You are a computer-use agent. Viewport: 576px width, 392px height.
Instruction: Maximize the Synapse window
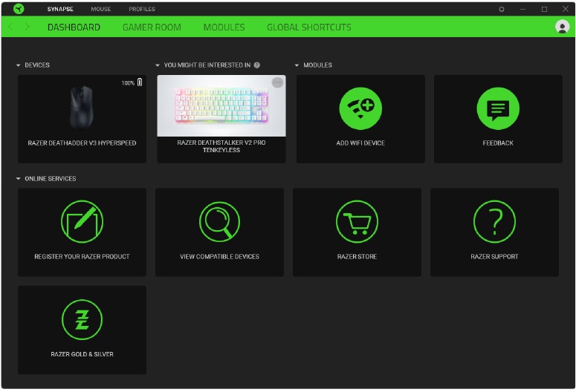point(544,9)
